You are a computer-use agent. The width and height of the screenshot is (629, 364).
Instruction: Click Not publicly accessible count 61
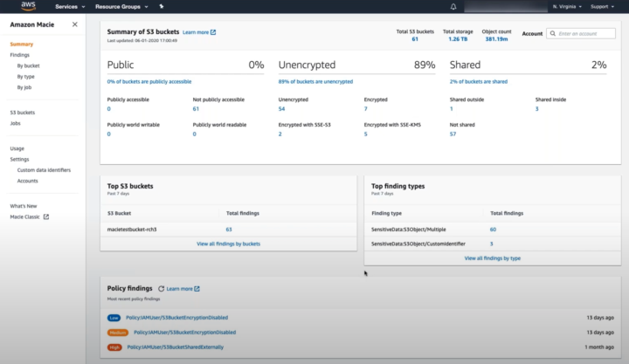[196, 109]
